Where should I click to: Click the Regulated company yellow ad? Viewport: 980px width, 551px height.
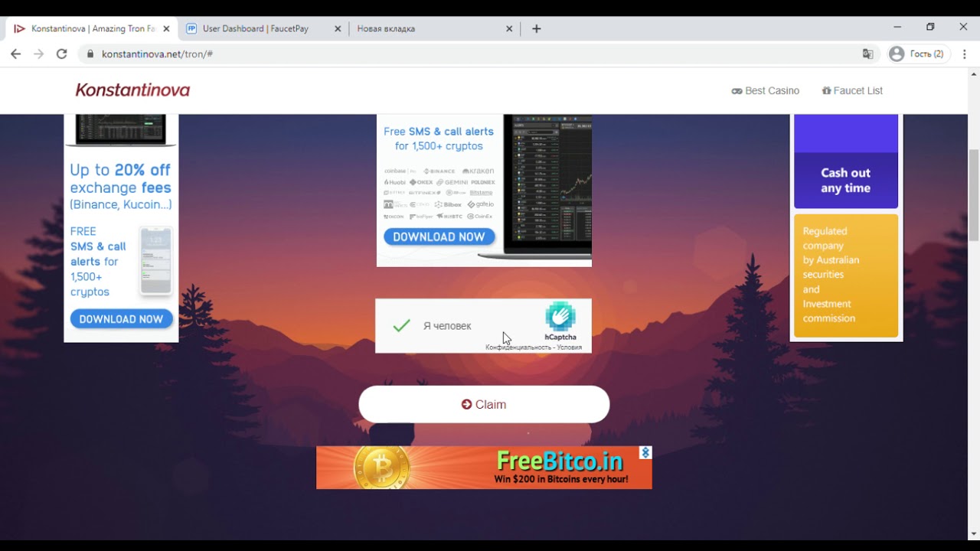(x=846, y=275)
